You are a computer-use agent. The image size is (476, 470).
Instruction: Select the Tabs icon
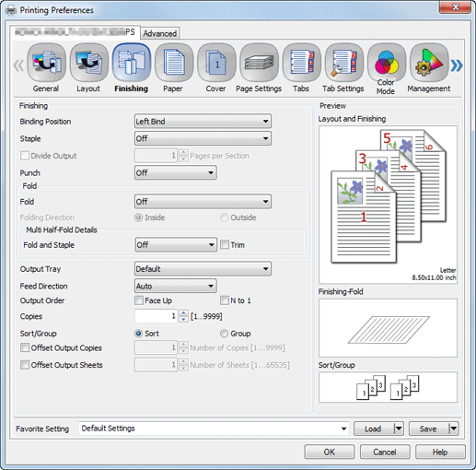coord(301,63)
